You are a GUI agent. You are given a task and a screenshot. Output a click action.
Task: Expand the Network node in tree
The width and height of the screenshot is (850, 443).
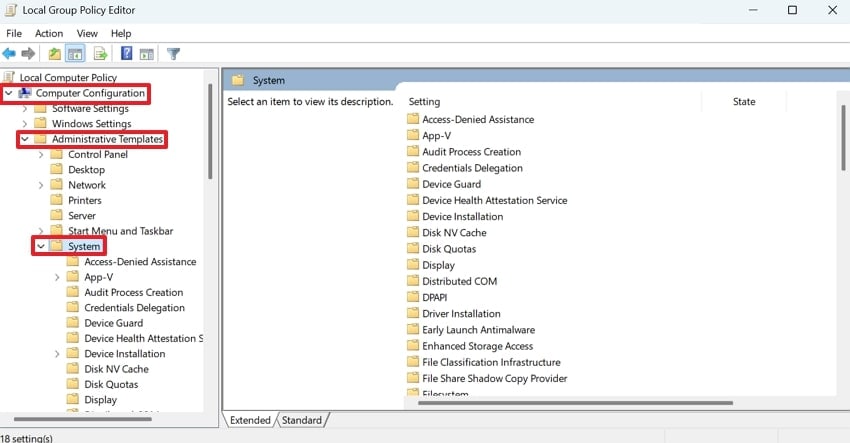41,185
